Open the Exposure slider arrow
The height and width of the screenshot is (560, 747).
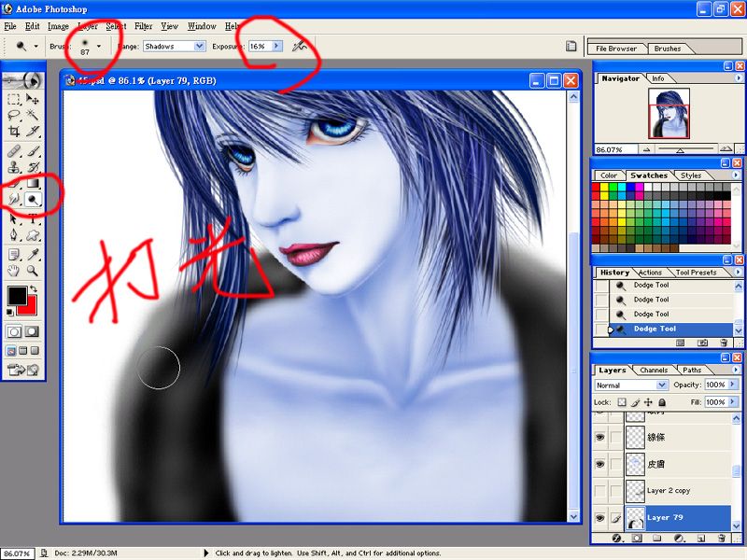click(x=276, y=46)
